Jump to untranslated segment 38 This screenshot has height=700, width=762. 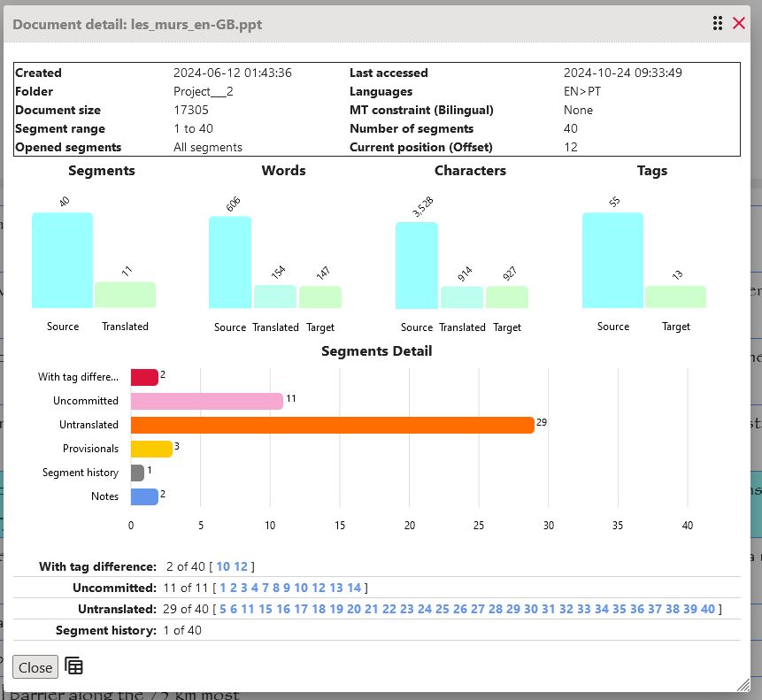click(x=673, y=609)
